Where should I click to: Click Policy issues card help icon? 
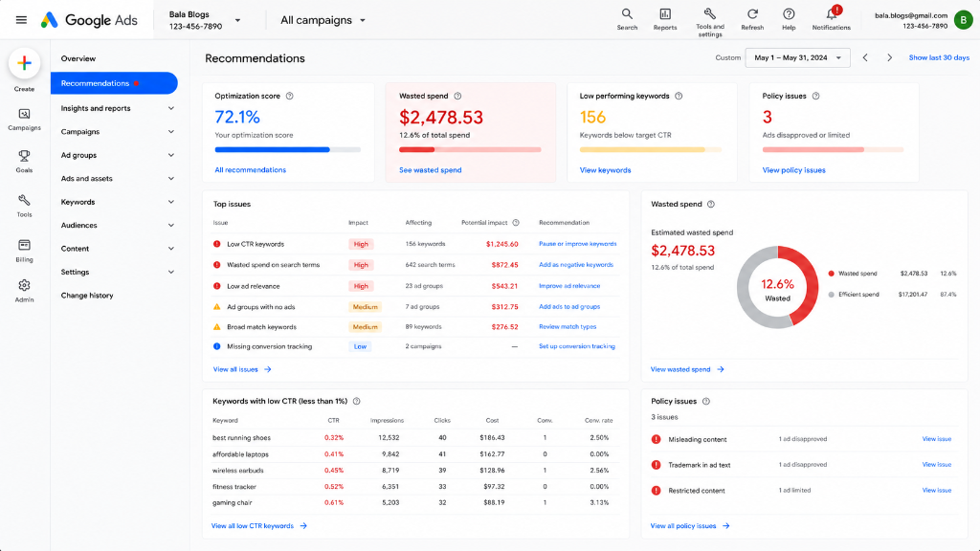pyautogui.click(x=815, y=97)
